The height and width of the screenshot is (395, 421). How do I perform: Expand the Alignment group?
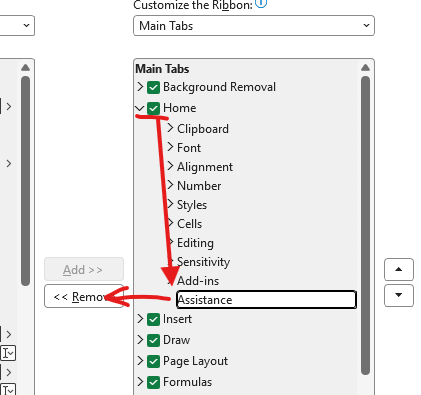tap(170, 166)
